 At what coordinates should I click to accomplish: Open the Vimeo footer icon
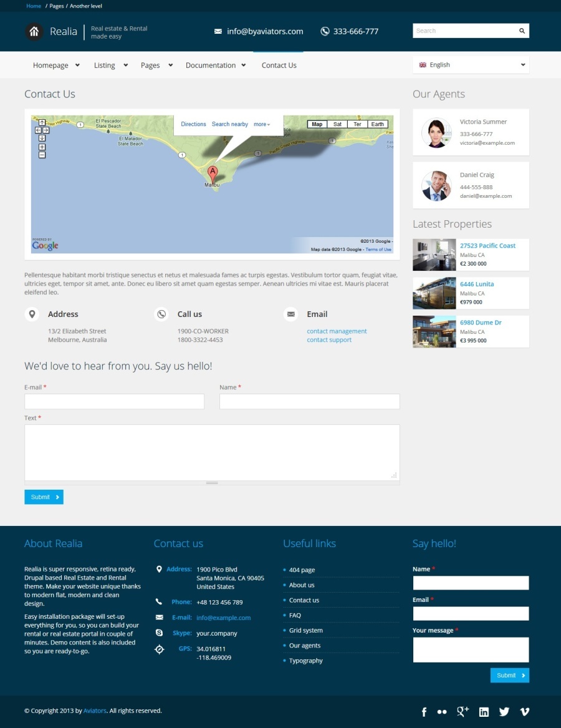525,712
